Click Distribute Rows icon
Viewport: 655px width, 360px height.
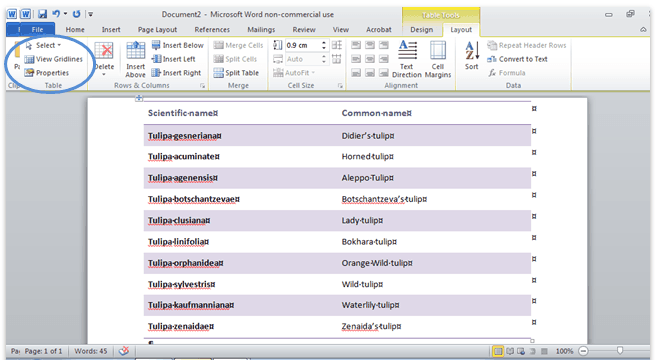coord(337,45)
